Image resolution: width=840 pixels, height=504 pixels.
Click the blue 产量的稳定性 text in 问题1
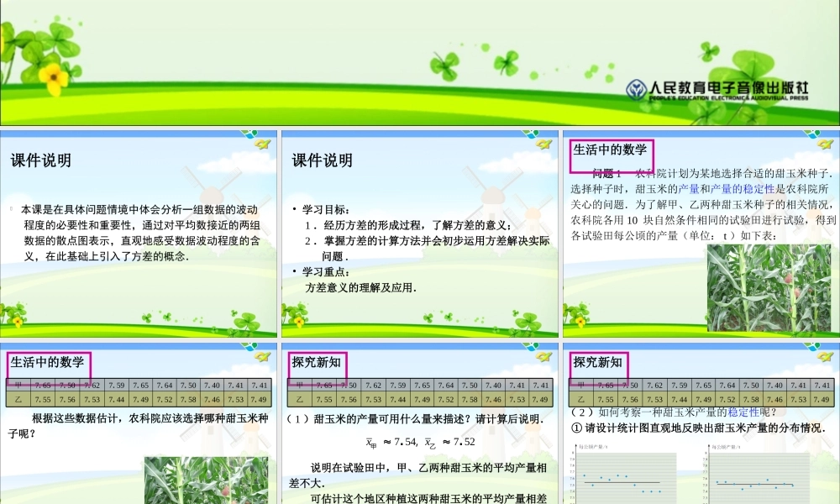point(743,188)
